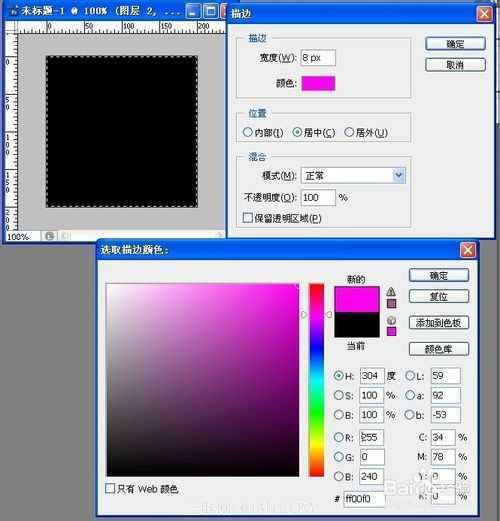
Task: Open the 颜色库 color libraries button
Action: coord(439,349)
